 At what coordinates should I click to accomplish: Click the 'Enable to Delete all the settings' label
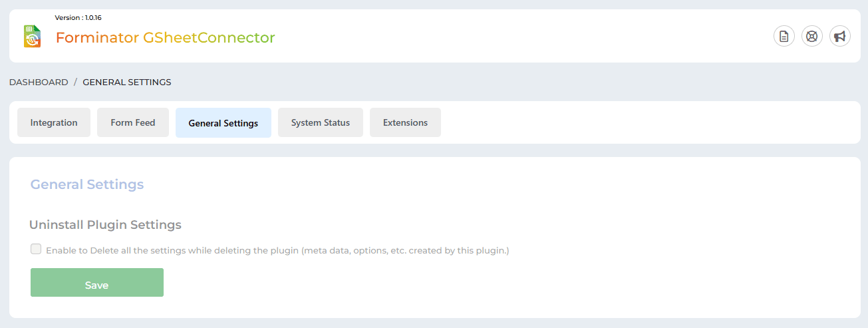point(277,251)
